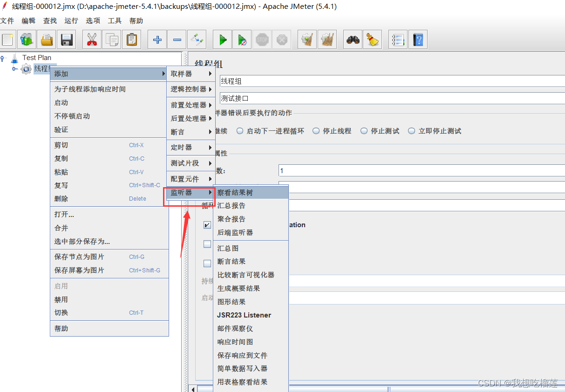Open the 选项 menu in menu bar
This screenshot has width=565, height=392.
pos(93,21)
